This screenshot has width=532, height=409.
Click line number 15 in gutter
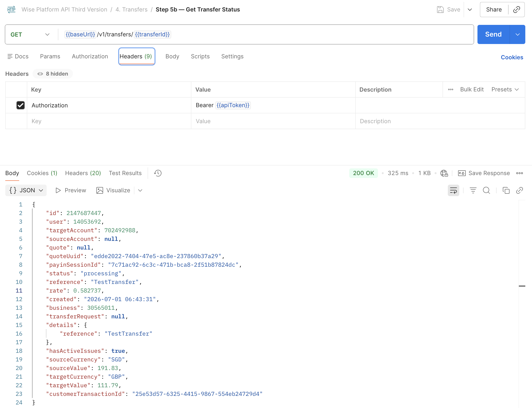coord(19,325)
